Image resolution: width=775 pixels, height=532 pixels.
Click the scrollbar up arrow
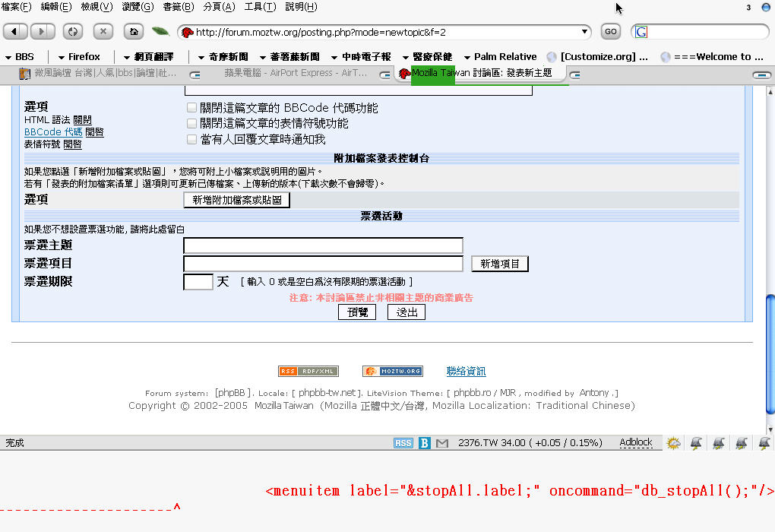[770, 91]
